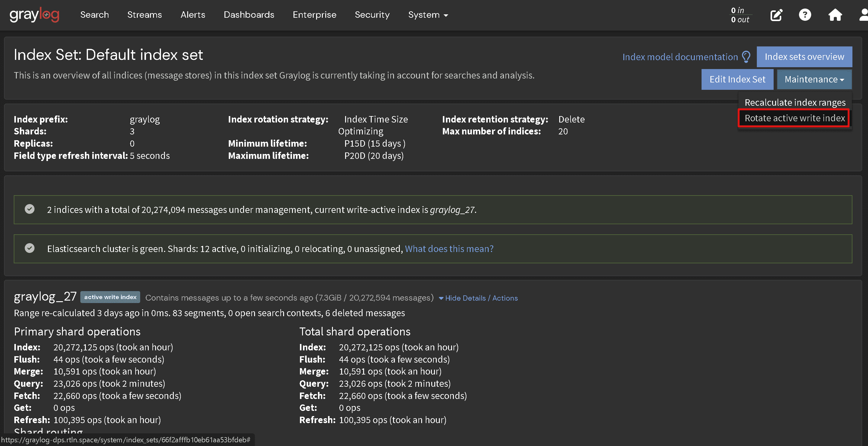Click the Total shard operations heading
868x446 pixels.
(x=355, y=331)
